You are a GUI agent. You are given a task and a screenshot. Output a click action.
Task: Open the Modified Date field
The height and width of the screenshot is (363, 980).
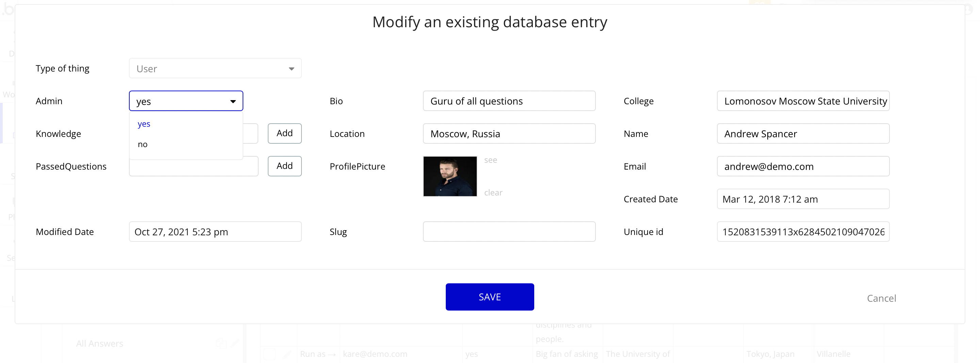pos(215,232)
